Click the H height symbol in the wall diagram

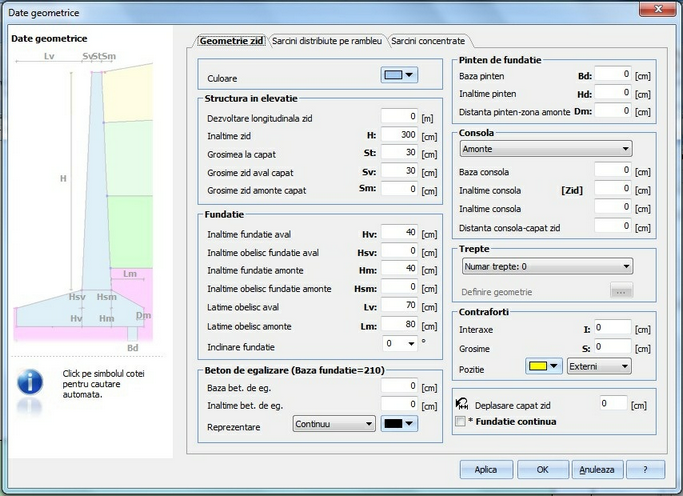(63, 178)
